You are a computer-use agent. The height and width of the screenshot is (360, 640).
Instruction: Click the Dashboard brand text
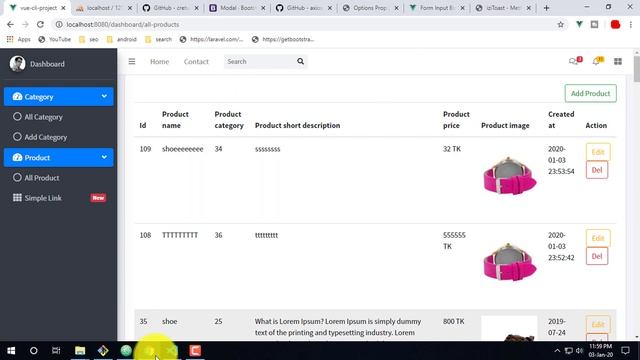(47, 64)
